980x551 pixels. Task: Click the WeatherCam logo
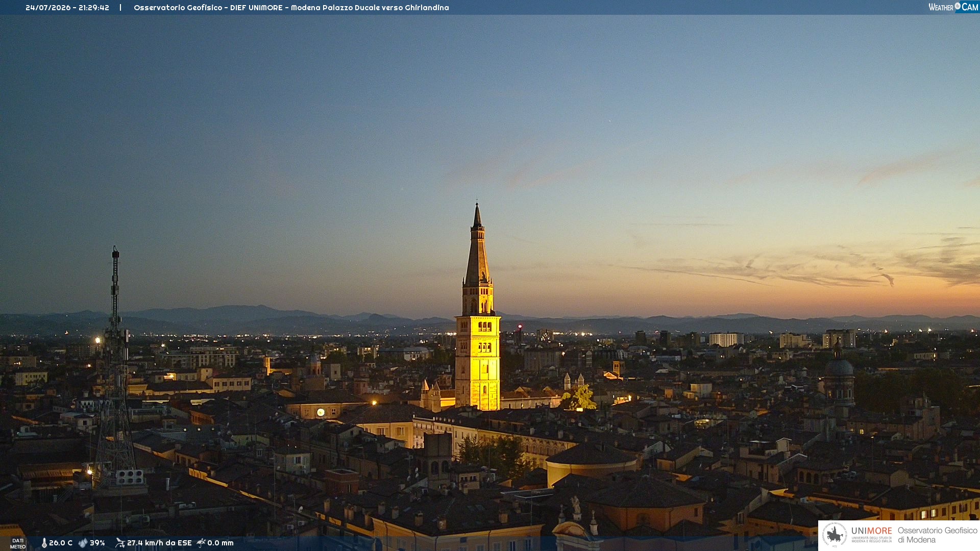click(953, 7)
